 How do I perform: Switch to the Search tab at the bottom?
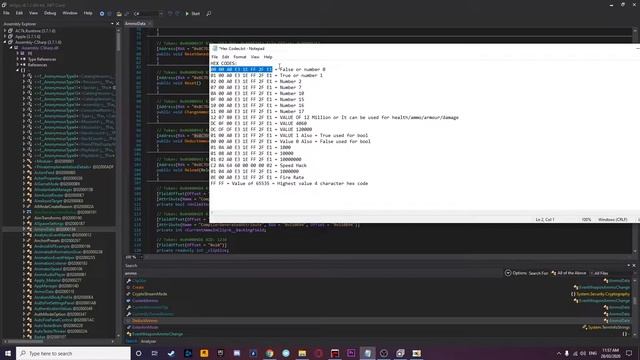click(x=131, y=341)
